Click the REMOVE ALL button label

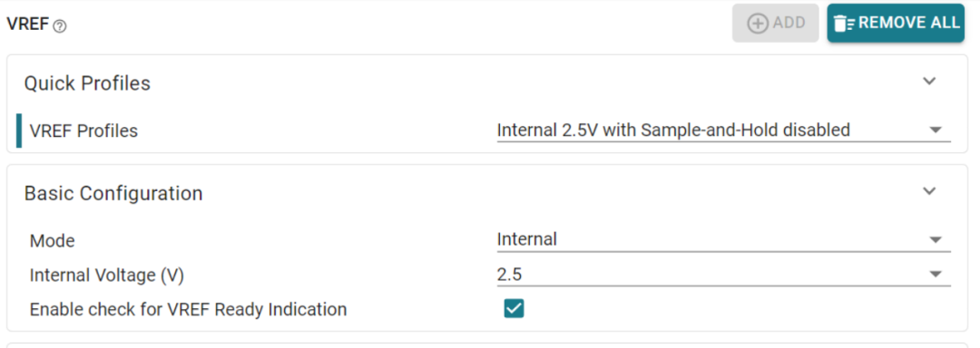click(x=908, y=23)
